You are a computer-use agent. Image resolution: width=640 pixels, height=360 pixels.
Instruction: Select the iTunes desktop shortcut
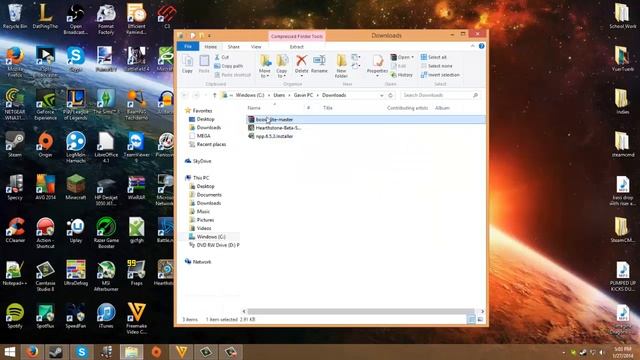point(106,316)
